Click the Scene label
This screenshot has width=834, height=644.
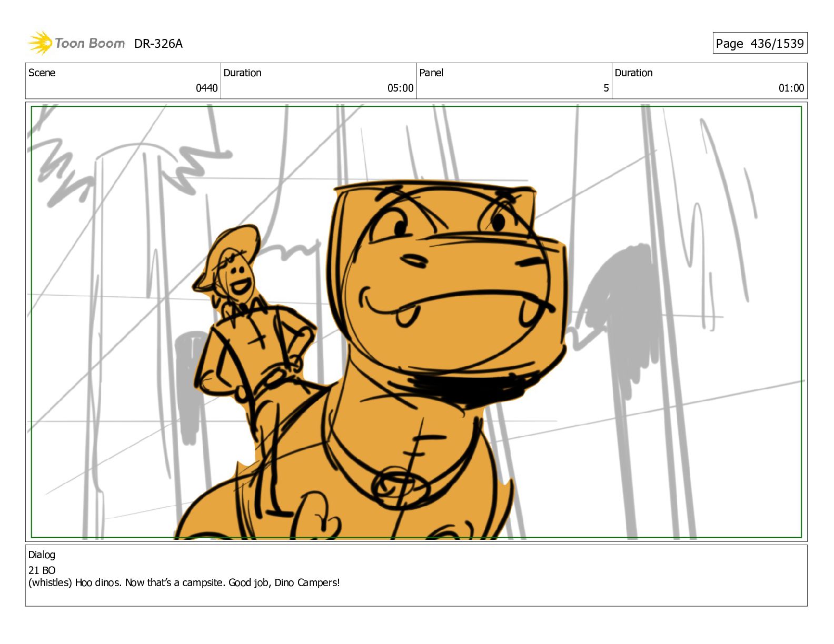pos(42,73)
